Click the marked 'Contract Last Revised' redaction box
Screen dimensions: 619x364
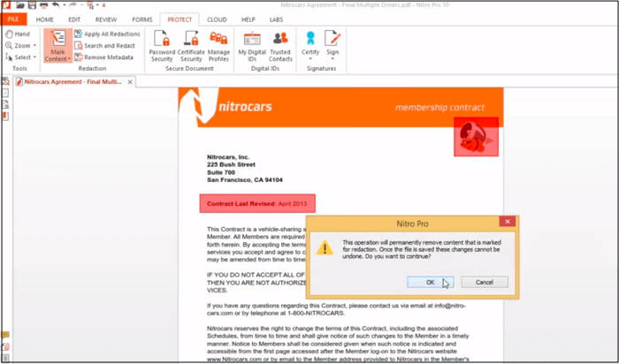(x=257, y=203)
